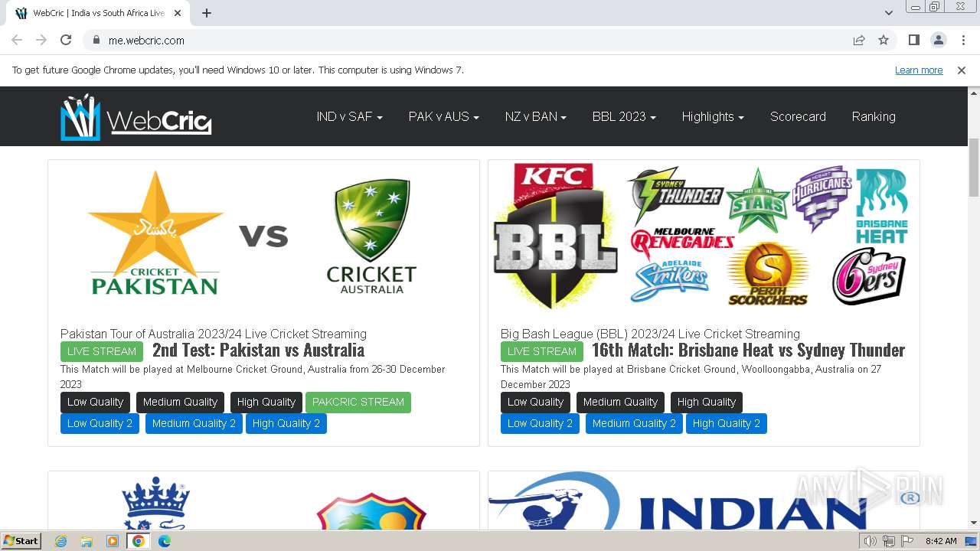Select Medium Quality 2 for Pakistan vs Australia
980x551 pixels.
coord(194,423)
